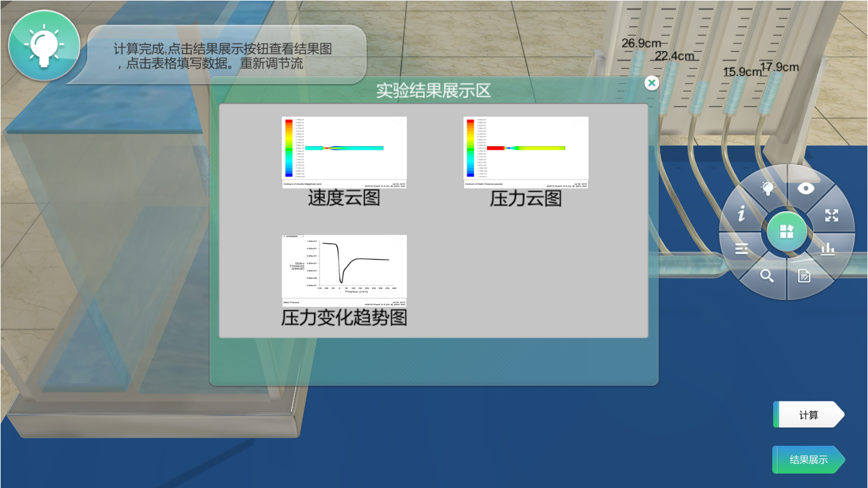Click the 速度云图 caption label
This screenshot has width=868, height=488.
tap(344, 198)
